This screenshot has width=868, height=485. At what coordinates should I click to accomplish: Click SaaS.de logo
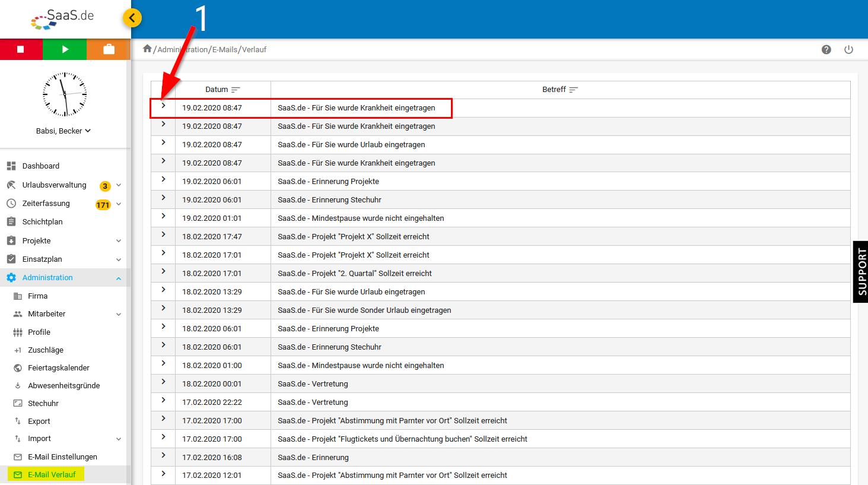[x=62, y=19]
